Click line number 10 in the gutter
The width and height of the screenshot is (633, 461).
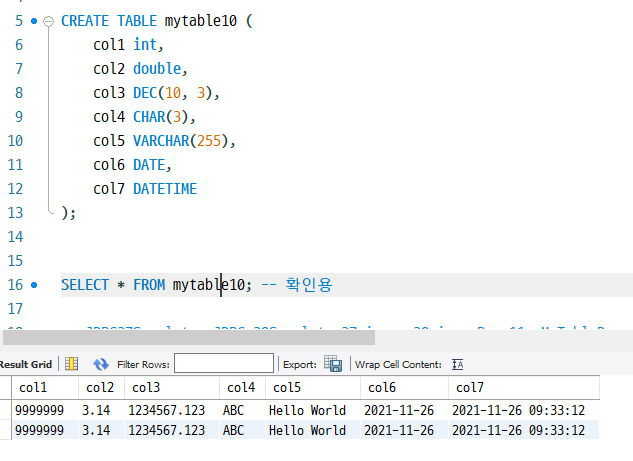15,141
